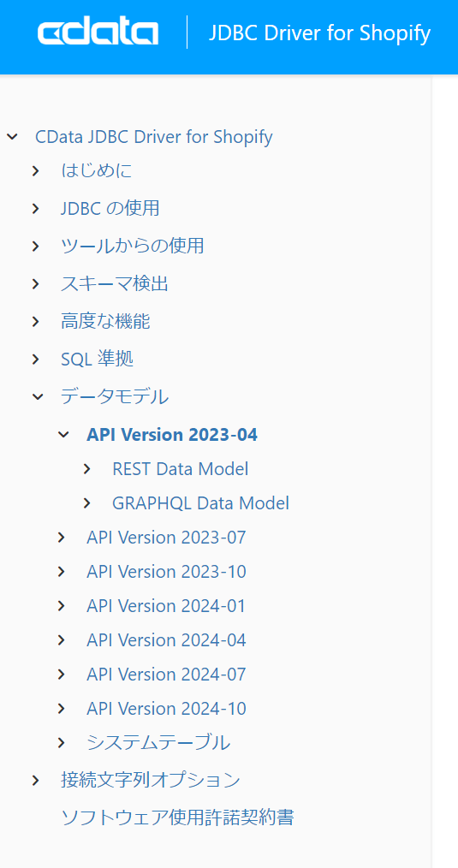
Task: Expand the JDBC の使用 chevron
Action: point(36,209)
